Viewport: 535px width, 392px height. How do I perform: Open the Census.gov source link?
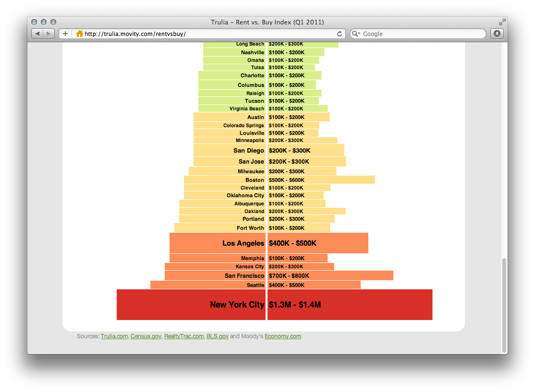point(146,336)
